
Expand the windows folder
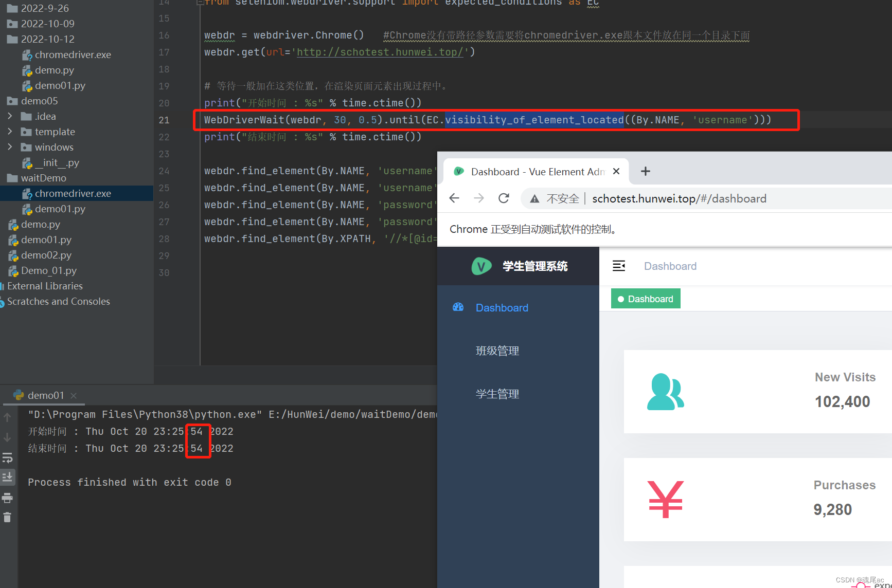pos(10,147)
